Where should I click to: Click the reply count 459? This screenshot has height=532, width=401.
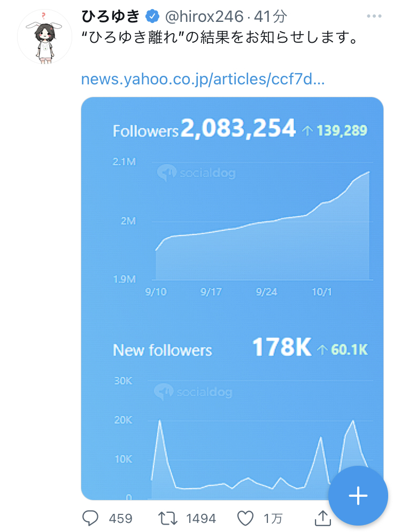(120, 519)
